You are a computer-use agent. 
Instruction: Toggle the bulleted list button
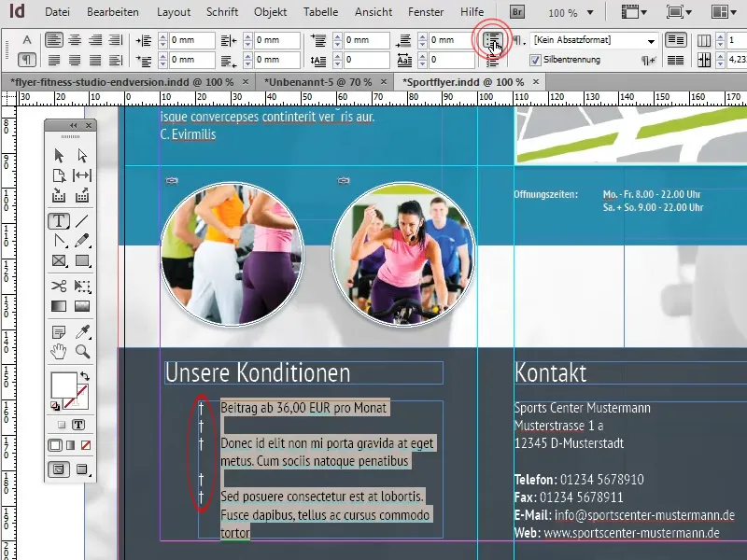[x=493, y=39]
